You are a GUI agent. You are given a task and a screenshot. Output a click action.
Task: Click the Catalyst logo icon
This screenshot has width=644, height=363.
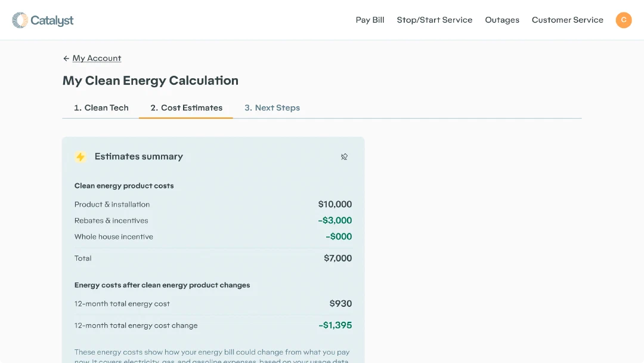[20, 20]
